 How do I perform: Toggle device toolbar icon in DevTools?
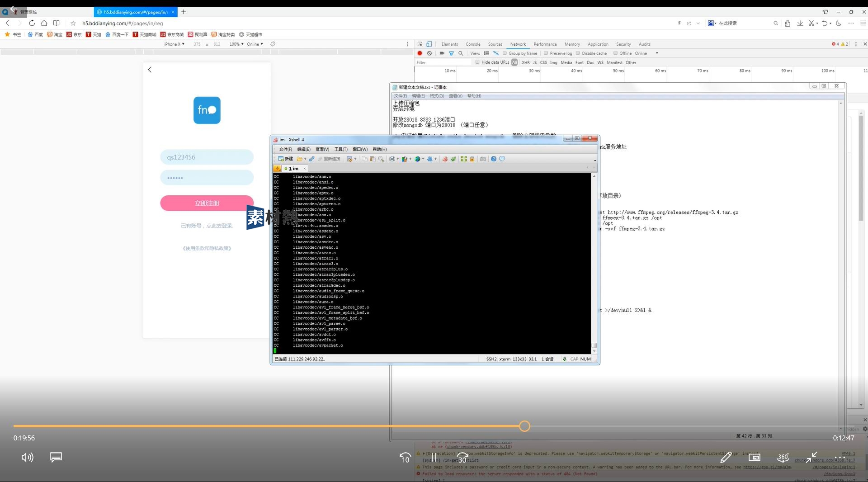pyautogui.click(x=429, y=44)
